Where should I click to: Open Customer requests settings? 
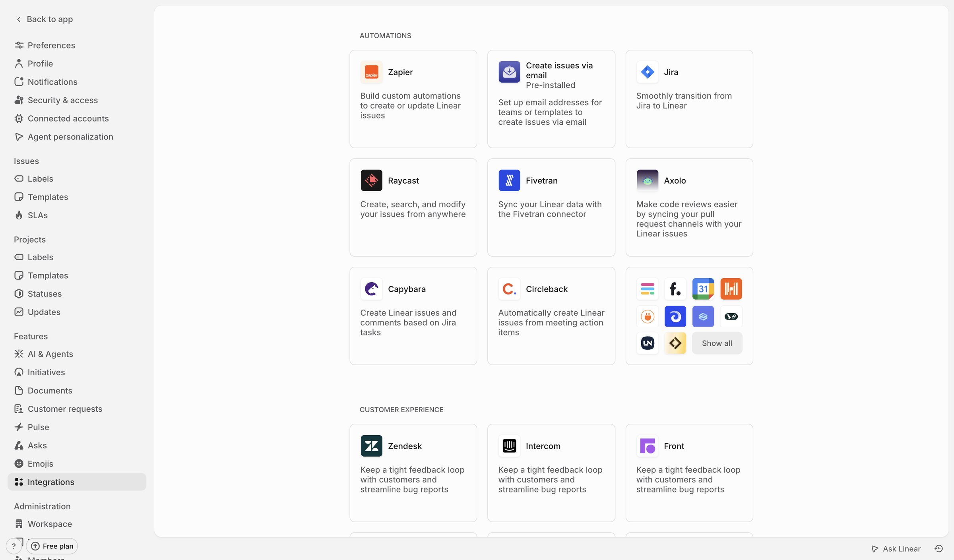[x=77, y=409]
